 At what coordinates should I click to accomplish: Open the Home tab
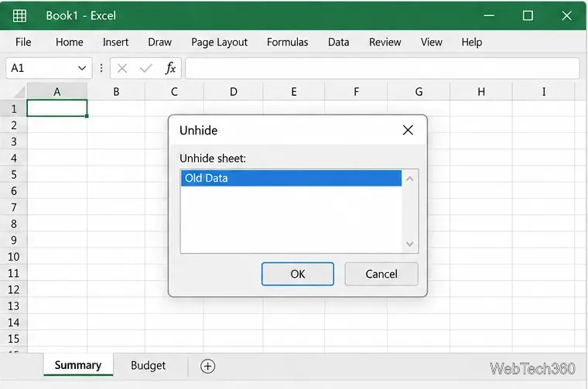coord(70,42)
